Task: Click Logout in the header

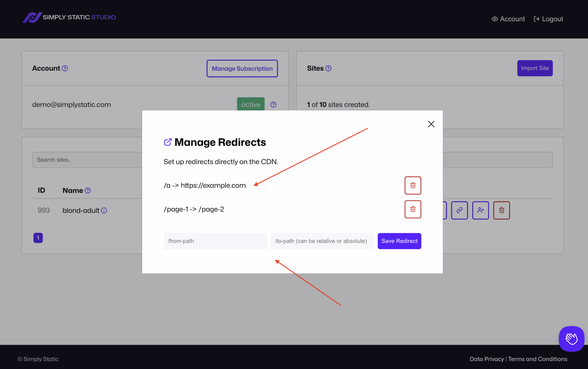Action: [x=548, y=19]
